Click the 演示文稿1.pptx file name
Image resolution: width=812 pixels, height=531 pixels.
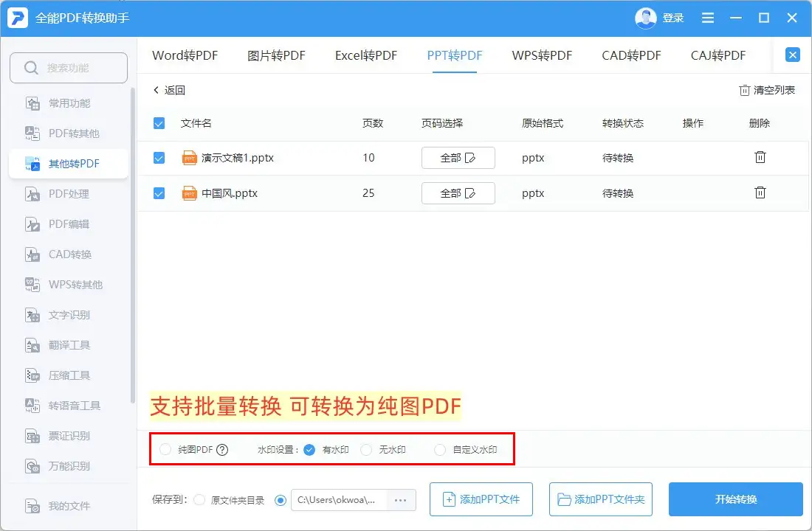click(x=238, y=158)
